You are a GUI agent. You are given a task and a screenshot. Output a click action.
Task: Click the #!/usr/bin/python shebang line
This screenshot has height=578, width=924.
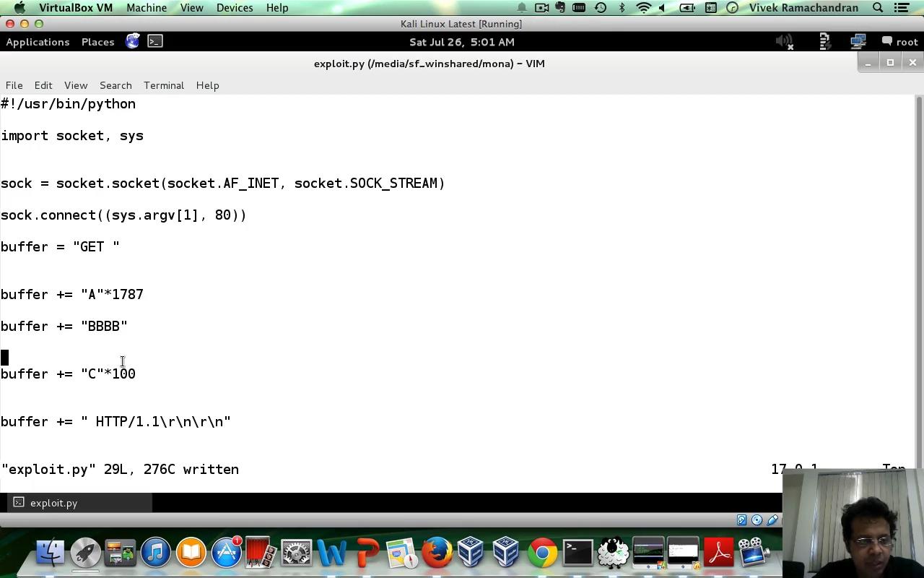coord(68,104)
